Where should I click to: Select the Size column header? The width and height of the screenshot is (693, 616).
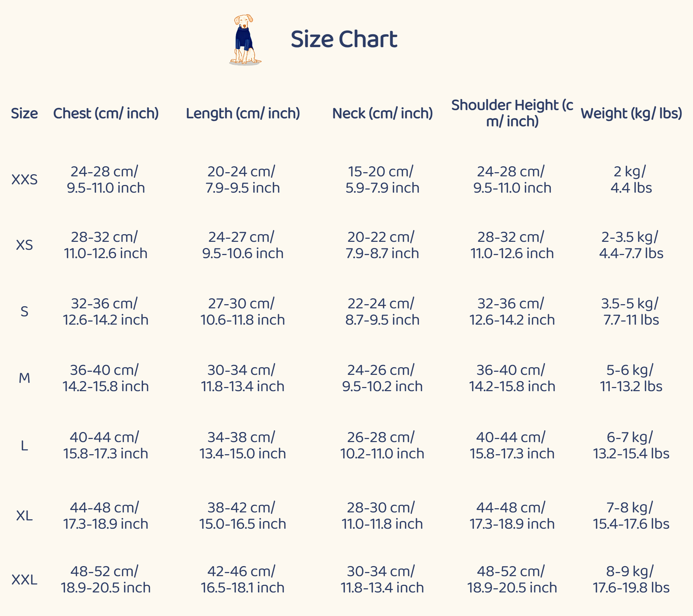[24, 113]
